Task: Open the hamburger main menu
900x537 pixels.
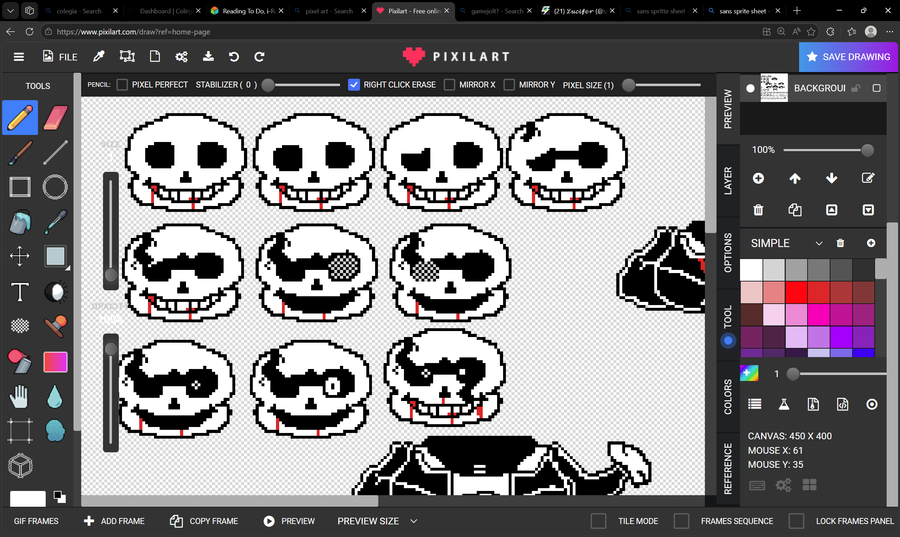Action: (x=19, y=57)
